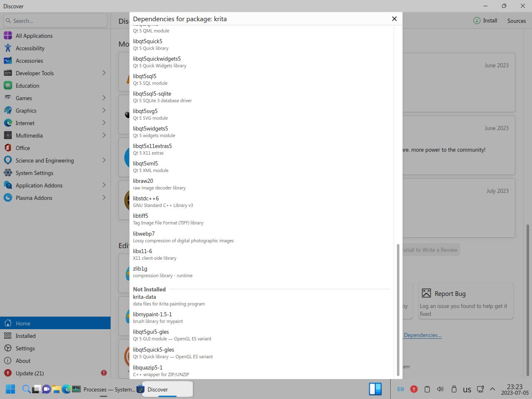Open System Settings gear icon
Image resolution: width=532 pixels, height=399 pixels.
pos(8,173)
